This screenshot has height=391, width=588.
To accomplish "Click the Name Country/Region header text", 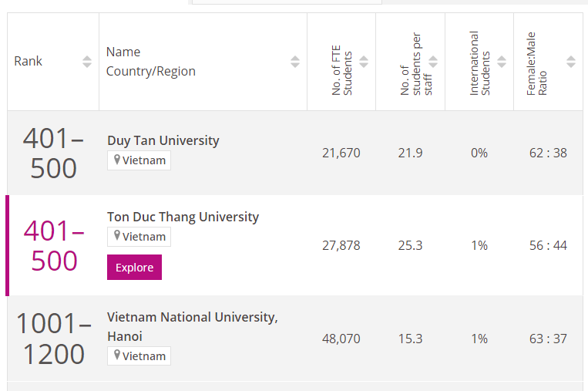I will [150, 62].
